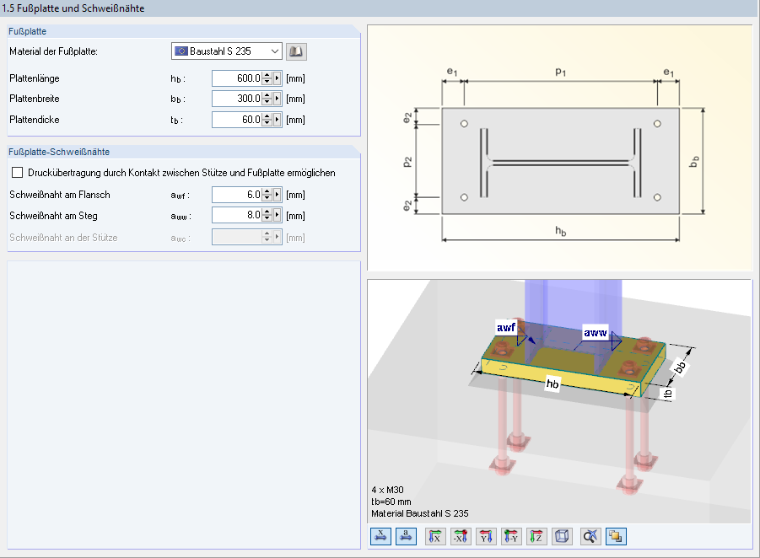Click the Schweißnaht am Steg 8.0 field

238,215
